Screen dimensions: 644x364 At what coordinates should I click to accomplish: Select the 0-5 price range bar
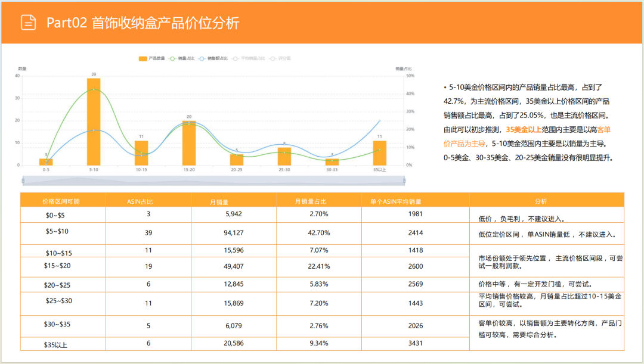coord(46,162)
